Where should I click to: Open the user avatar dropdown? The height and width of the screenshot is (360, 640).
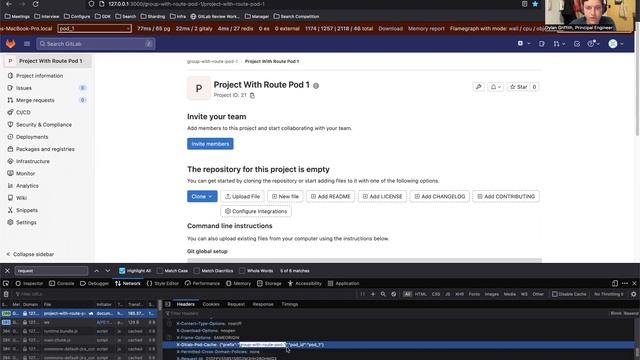[x=616, y=44]
